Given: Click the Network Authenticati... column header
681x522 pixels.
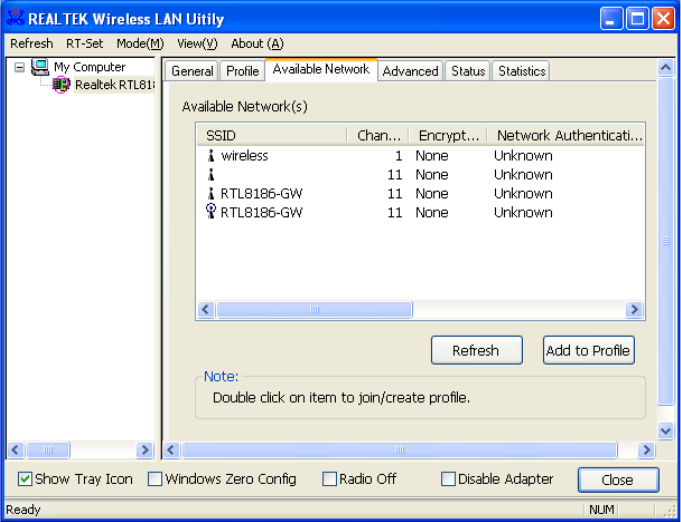Looking at the screenshot, I should coord(565,135).
